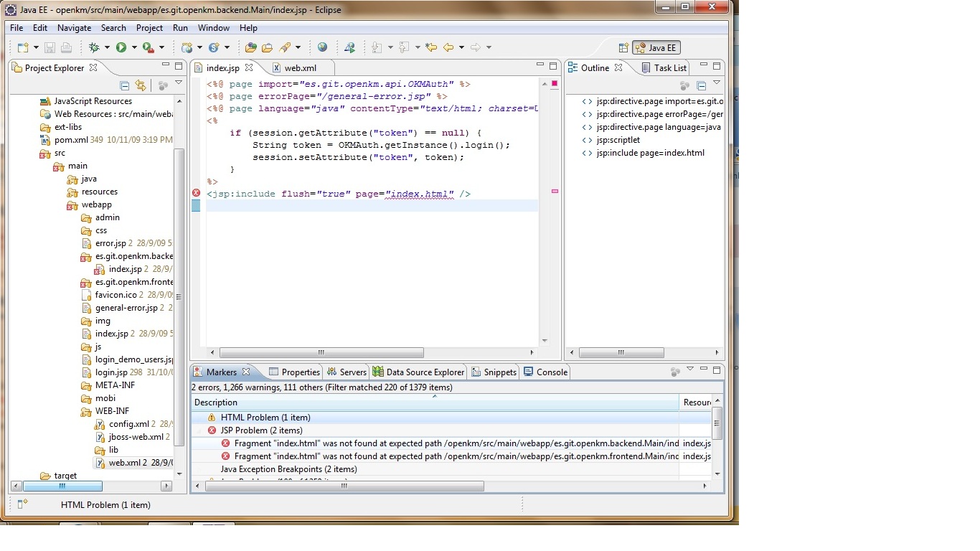The width and height of the screenshot is (980, 551).
Task: Click the Markers panel horizontal scrollbar
Action: [x=344, y=486]
